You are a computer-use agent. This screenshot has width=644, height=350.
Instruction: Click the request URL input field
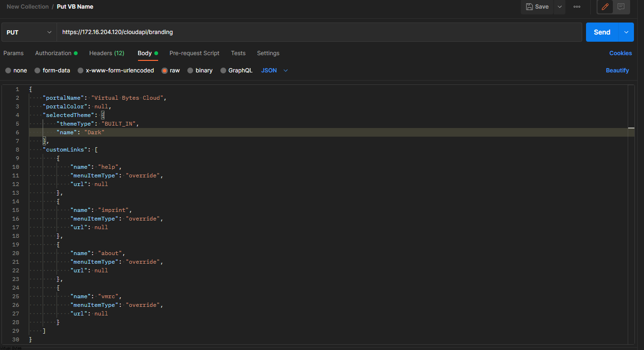[287, 32]
